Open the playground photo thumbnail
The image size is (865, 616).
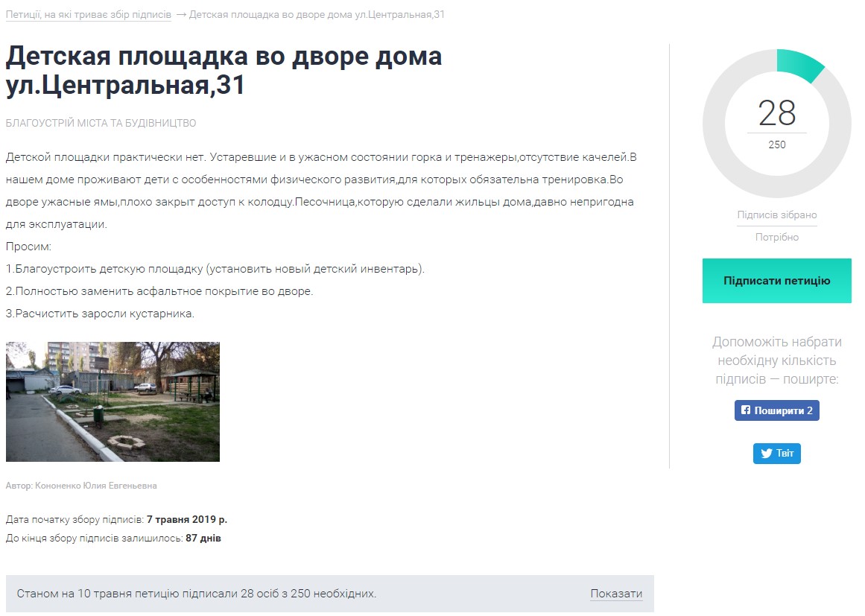pyautogui.click(x=113, y=401)
